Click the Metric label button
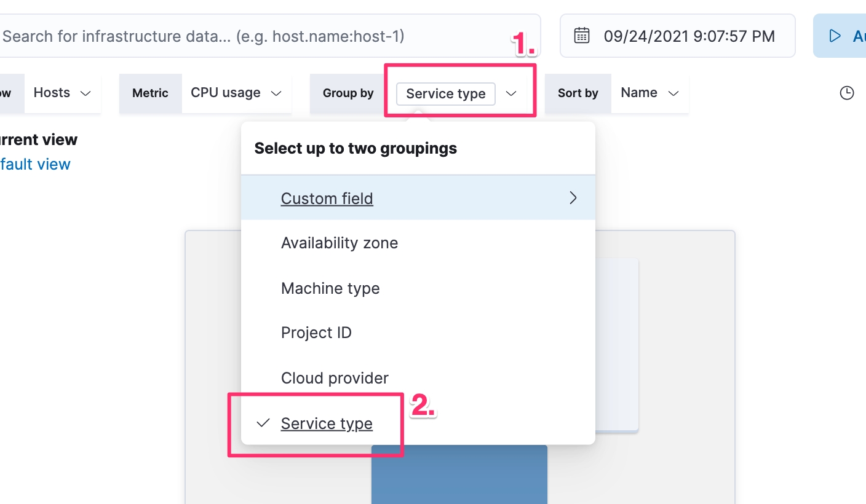The image size is (866, 504). [x=151, y=93]
